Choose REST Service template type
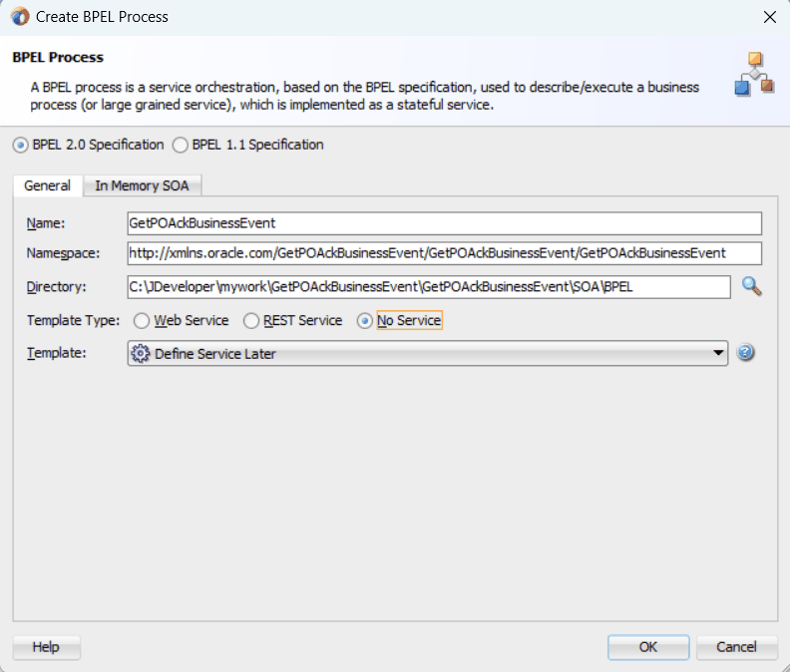 (251, 321)
